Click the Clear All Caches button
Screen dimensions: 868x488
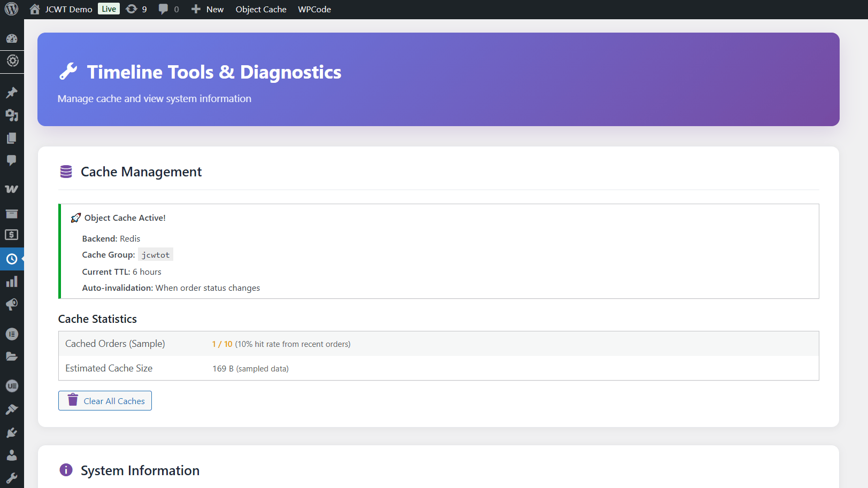click(105, 400)
